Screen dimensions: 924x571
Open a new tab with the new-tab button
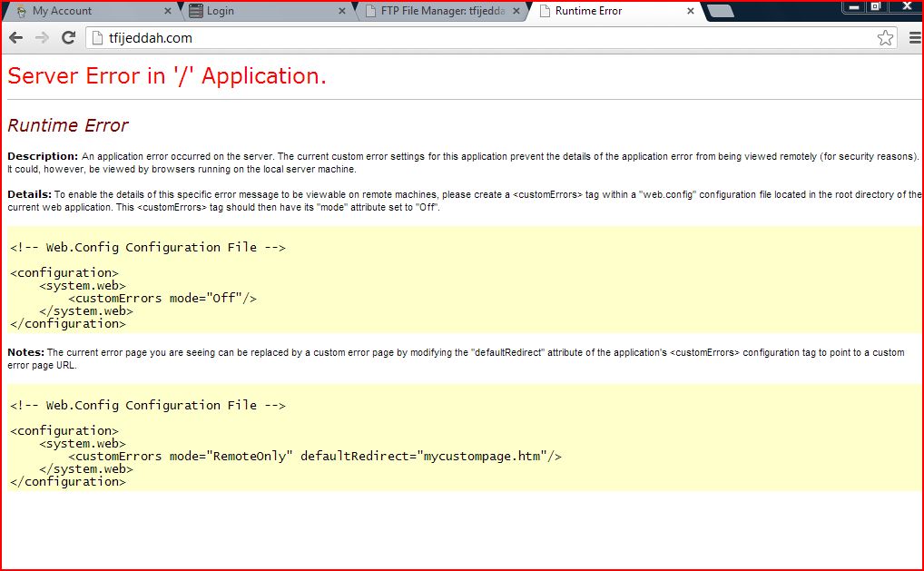pyautogui.click(x=720, y=11)
